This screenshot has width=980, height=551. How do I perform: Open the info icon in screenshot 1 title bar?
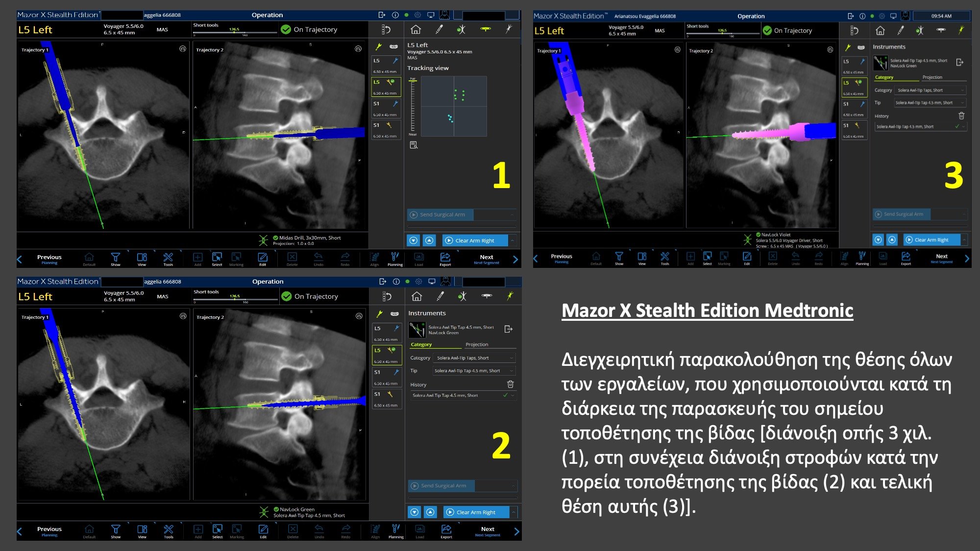pyautogui.click(x=395, y=15)
